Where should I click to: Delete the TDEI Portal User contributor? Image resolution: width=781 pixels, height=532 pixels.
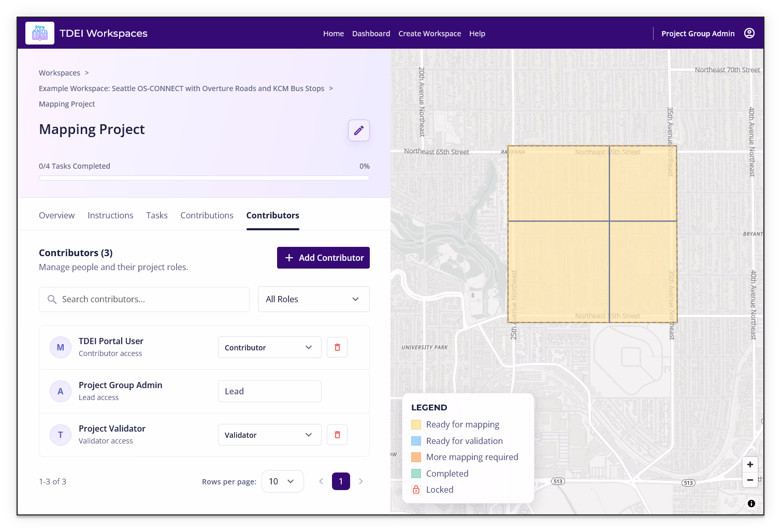(337, 347)
